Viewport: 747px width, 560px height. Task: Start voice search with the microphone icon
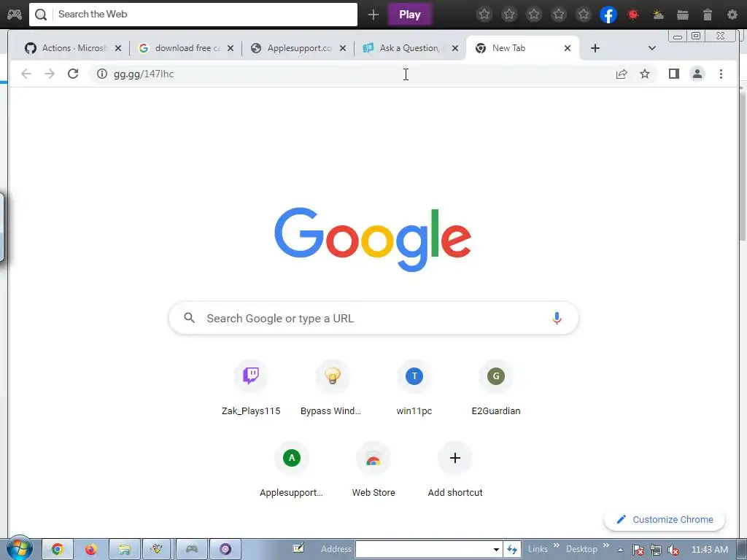coord(557,318)
